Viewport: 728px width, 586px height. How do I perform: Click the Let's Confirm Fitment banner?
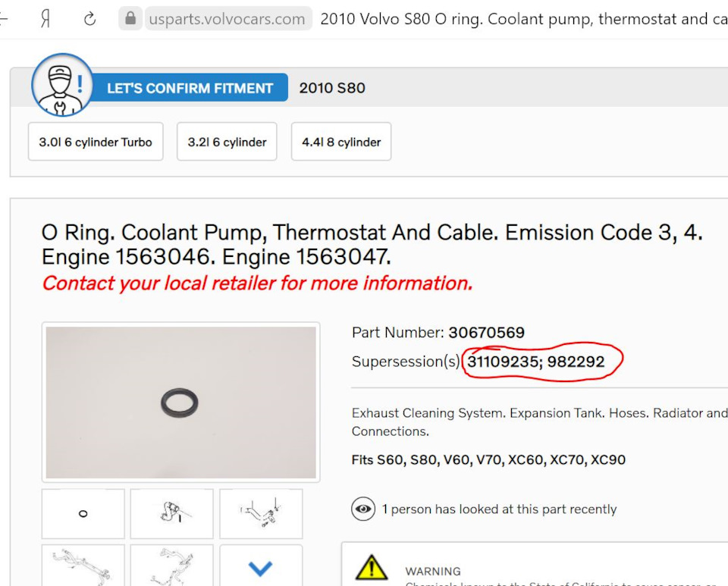pos(190,88)
